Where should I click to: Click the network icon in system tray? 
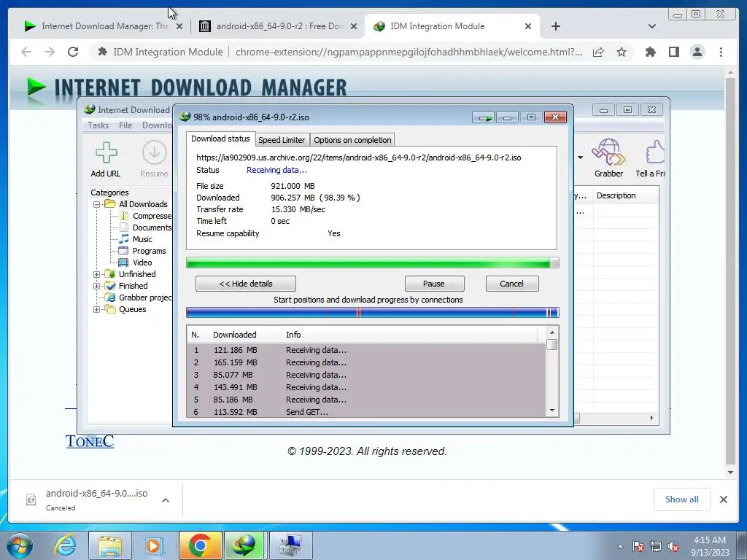(656, 547)
